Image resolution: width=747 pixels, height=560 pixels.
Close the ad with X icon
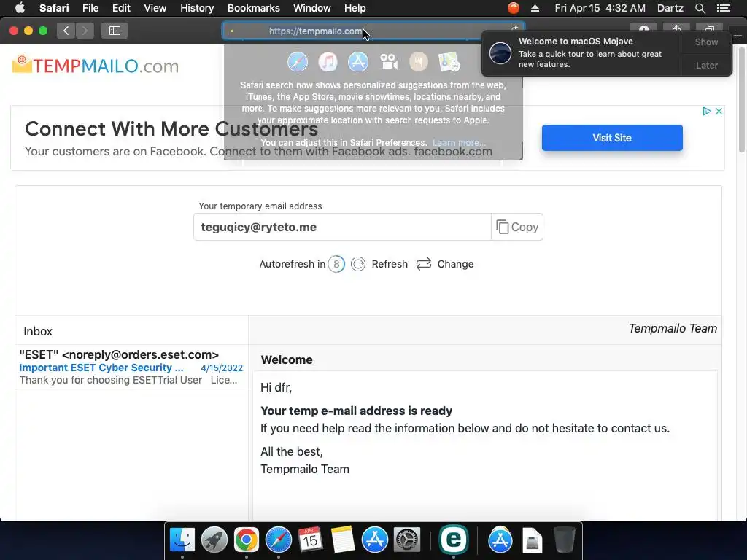coord(719,111)
